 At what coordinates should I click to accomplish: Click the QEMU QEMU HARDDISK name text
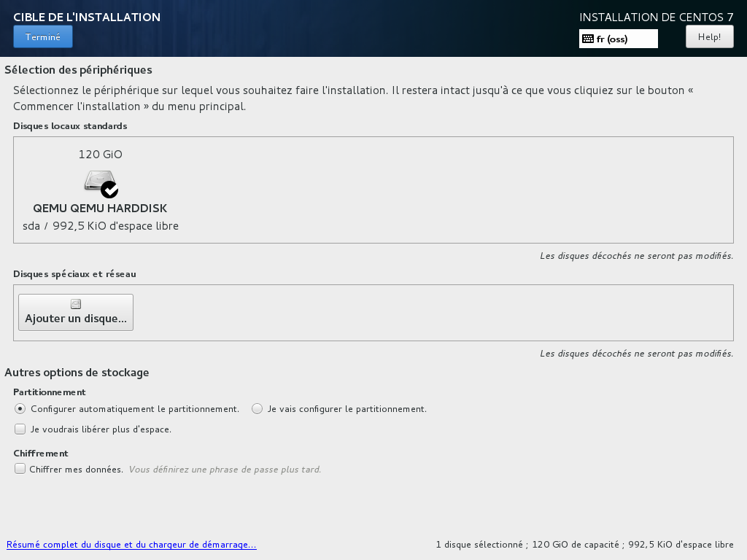click(x=100, y=208)
